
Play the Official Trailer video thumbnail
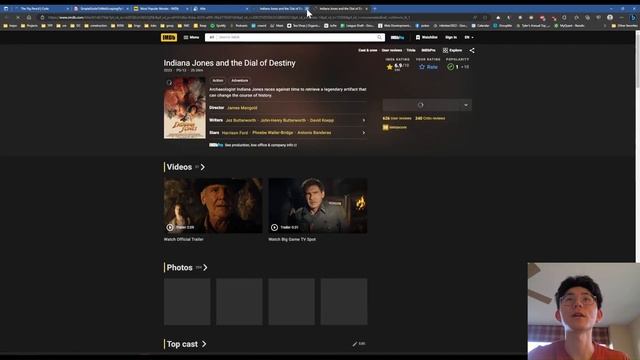point(213,205)
